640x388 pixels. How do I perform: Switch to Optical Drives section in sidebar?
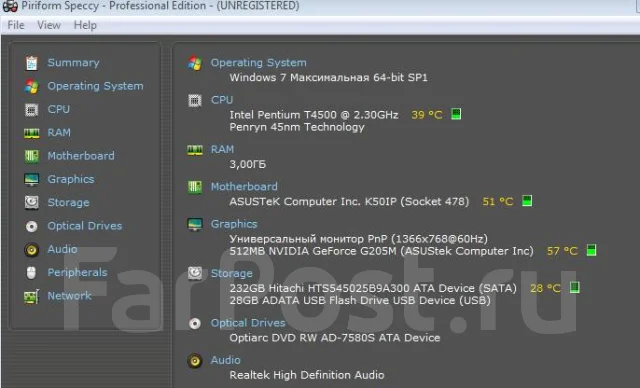(x=85, y=226)
